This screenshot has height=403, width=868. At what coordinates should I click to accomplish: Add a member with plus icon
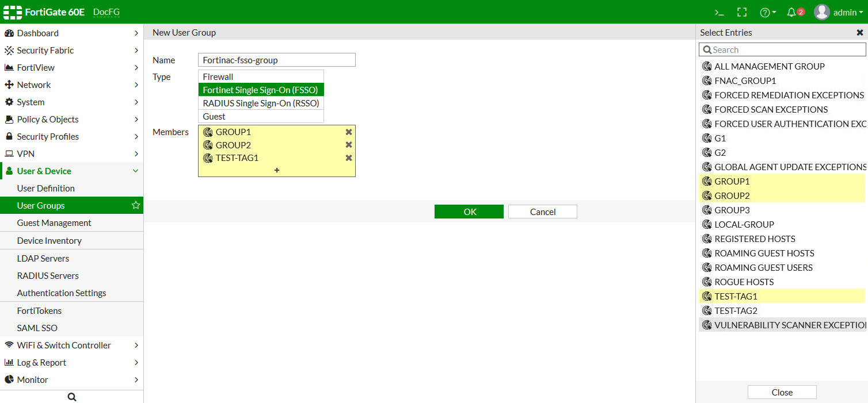point(277,170)
